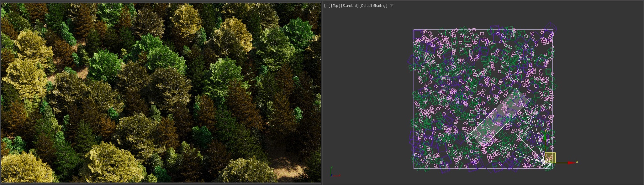Screen dimensions: 644x185
Task: Click the world axis tripod in viewport corner
Action: [x=335, y=172]
